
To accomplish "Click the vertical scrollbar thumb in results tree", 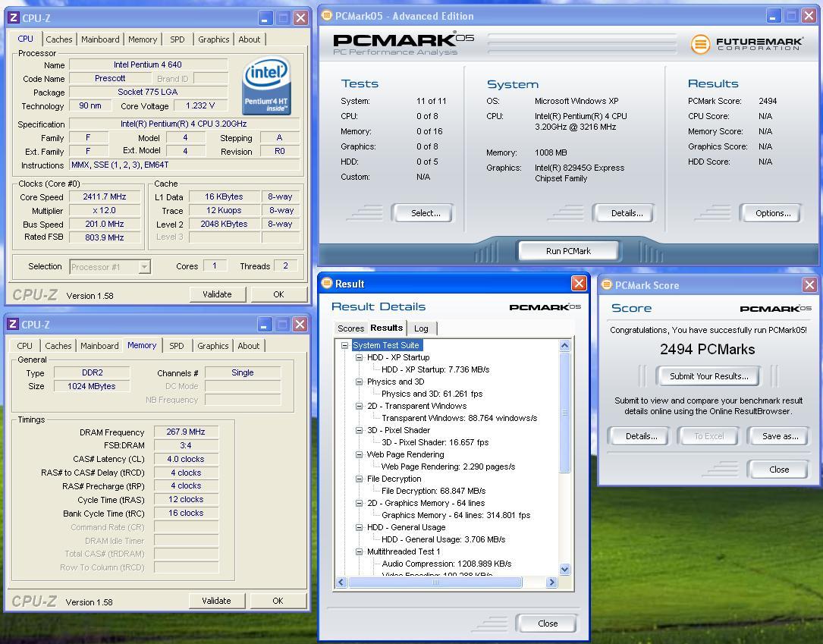I will [565, 412].
